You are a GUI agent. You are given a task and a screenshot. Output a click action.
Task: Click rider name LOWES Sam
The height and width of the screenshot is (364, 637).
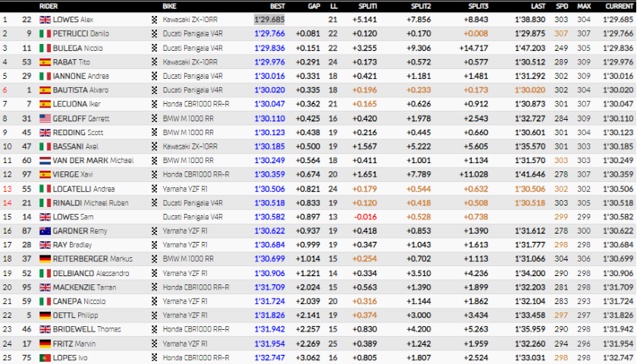coord(73,217)
